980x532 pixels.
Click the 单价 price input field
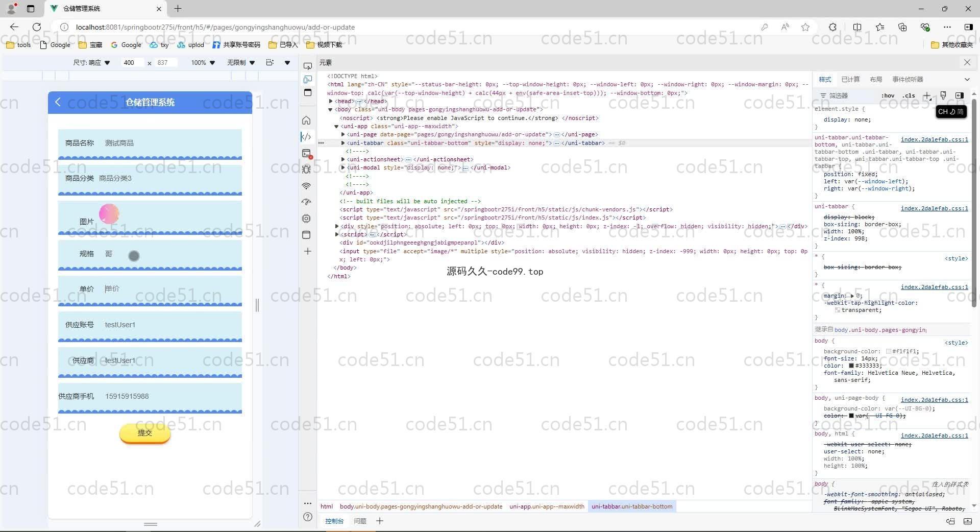pos(171,288)
